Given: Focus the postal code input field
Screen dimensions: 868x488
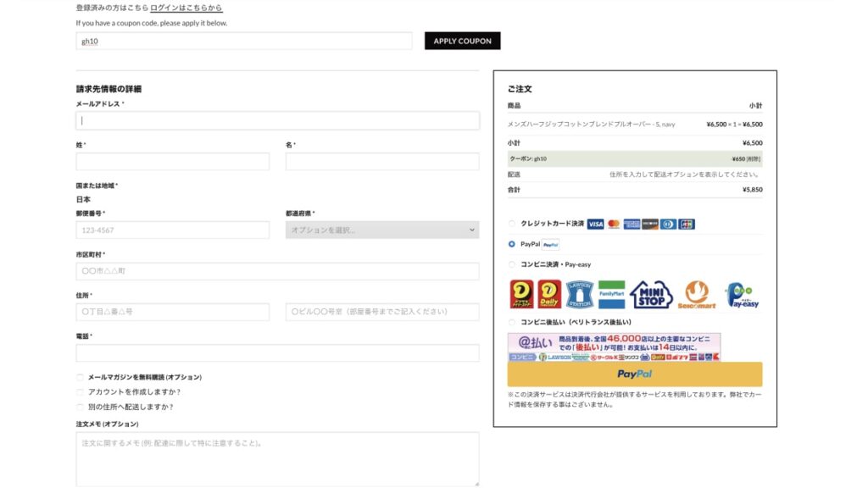Looking at the screenshot, I should [173, 230].
